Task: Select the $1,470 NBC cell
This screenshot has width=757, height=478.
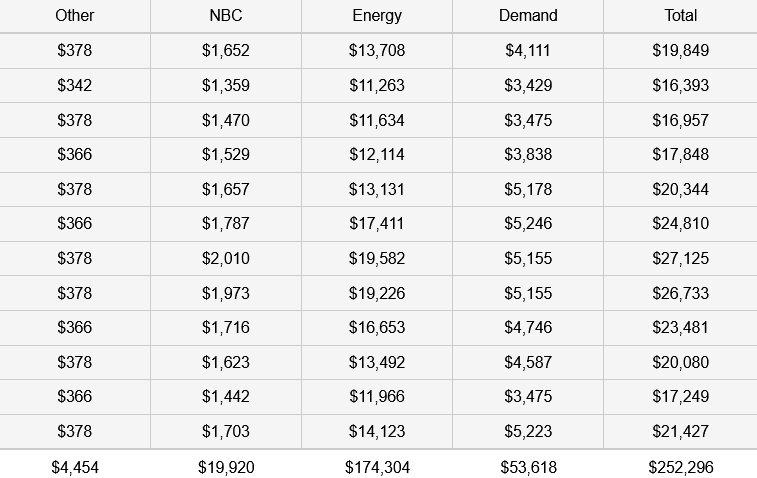Action: click(x=226, y=120)
